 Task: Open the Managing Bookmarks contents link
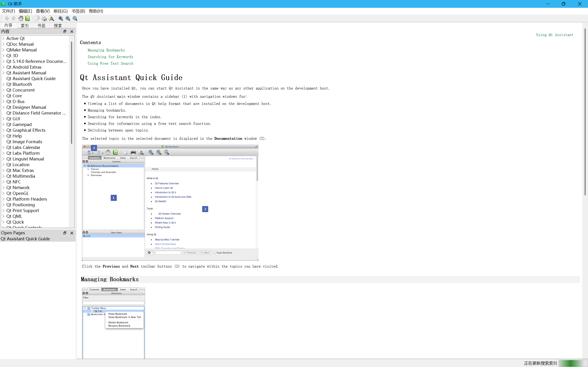(x=106, y=50)
